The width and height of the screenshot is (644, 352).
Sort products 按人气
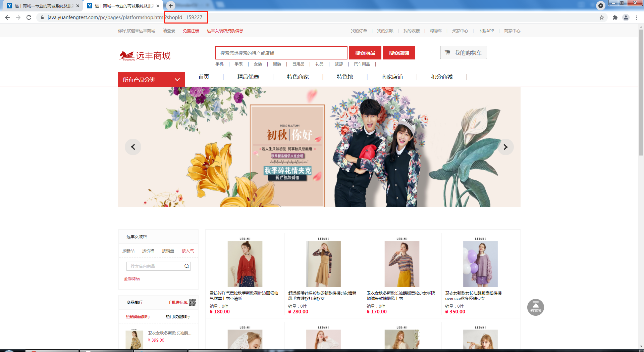coord(187,251)
